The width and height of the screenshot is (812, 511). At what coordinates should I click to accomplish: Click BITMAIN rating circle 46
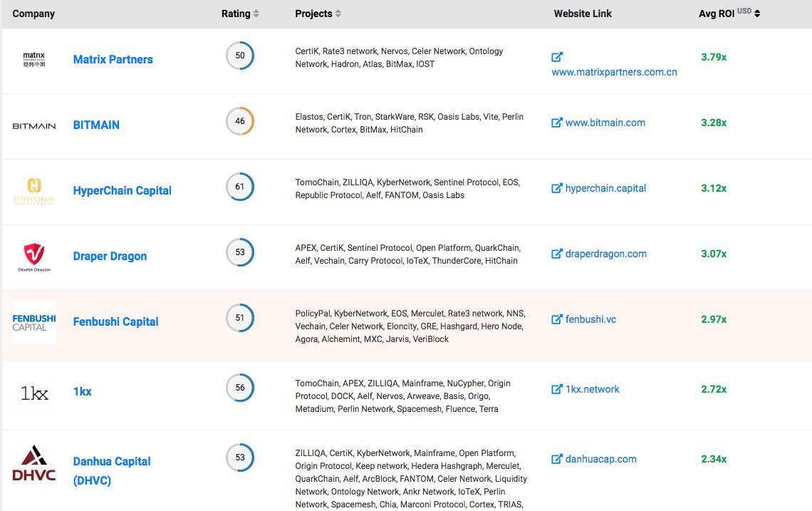(x=240, y=120)
